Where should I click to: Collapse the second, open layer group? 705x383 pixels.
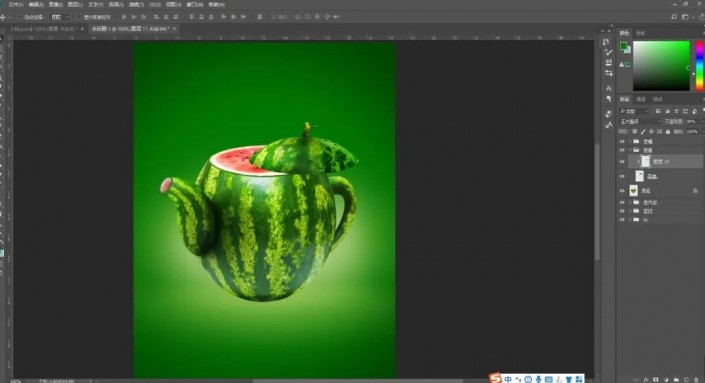pos(630,150)
